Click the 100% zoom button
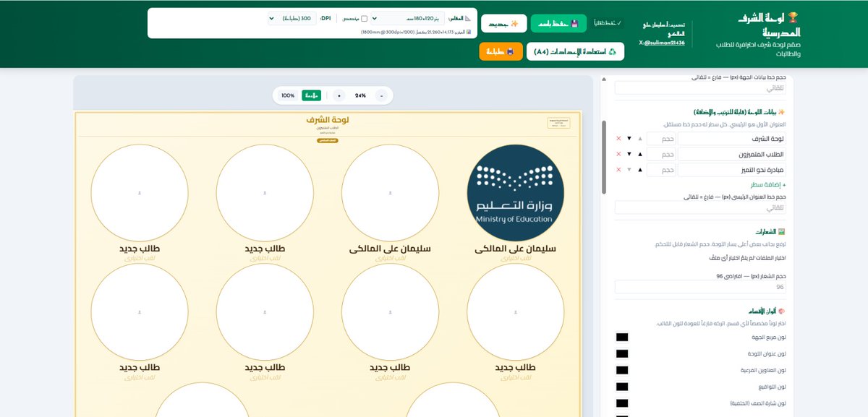Viewport: 868px width, 417px height. pos(288,95)
